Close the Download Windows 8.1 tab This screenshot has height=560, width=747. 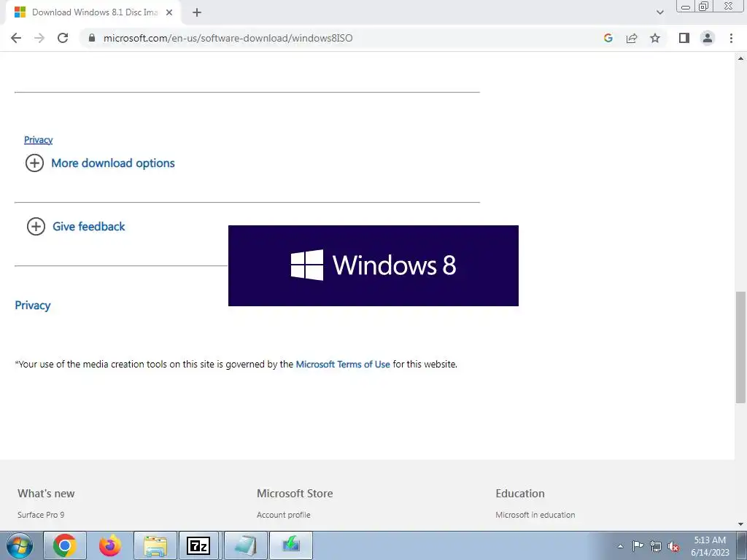pos(169,13)
